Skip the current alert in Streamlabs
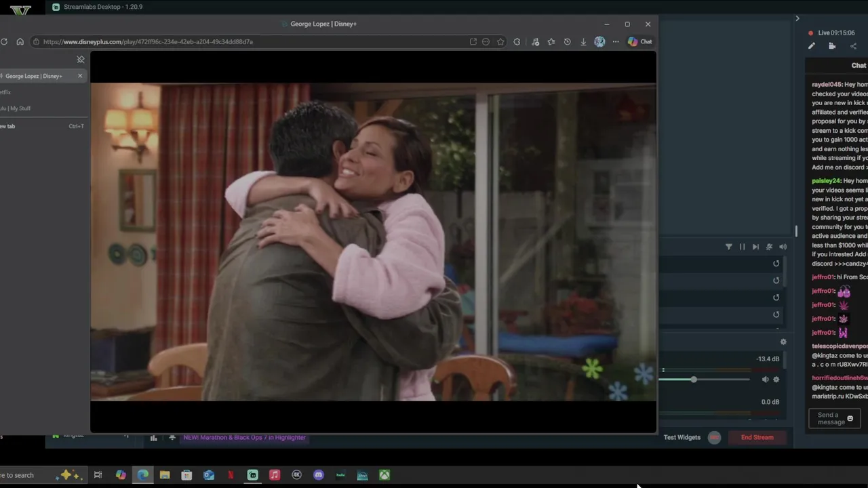868x488 pixels. pyautogui.click(x=755, y=247)
